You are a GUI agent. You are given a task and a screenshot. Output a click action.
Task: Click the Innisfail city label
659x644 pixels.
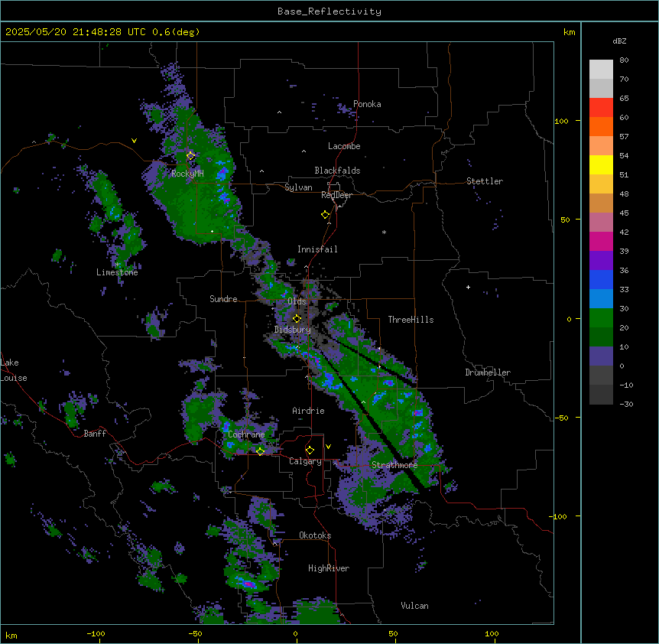[317, 249]
